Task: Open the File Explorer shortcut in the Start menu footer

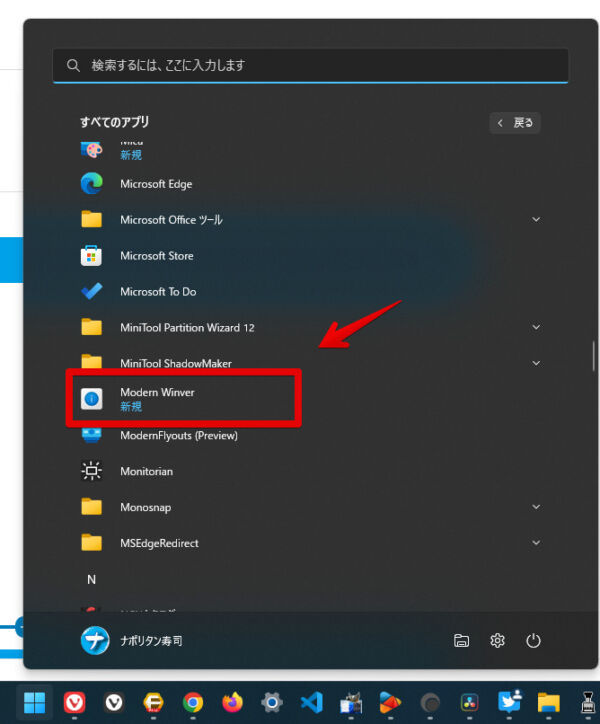Action: pos(461,641)
